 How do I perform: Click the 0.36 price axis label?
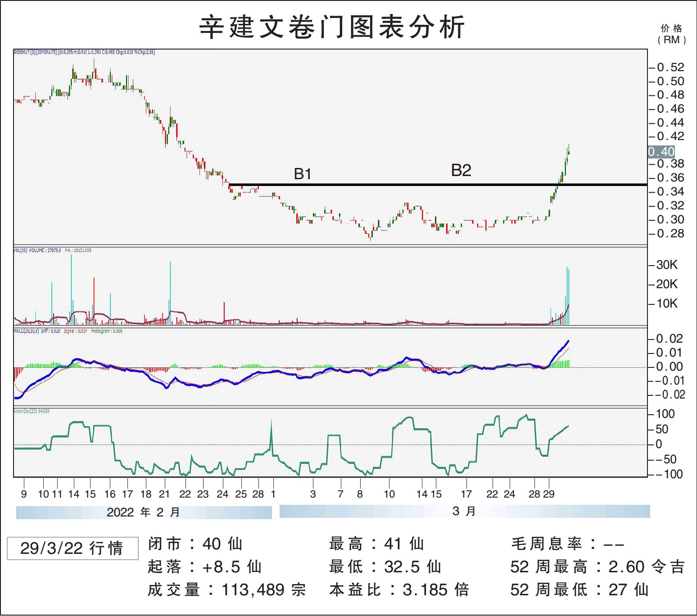[670, 178]
